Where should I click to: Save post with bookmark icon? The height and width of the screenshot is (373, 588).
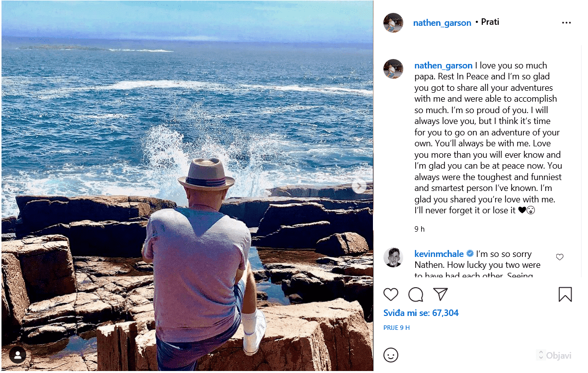(x=565, y=294)
